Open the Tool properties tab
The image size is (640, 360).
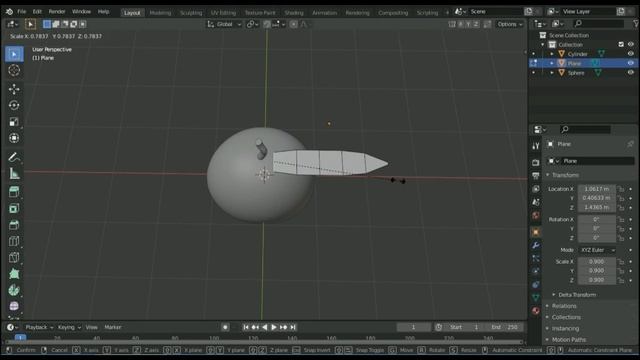click(536, 146)
